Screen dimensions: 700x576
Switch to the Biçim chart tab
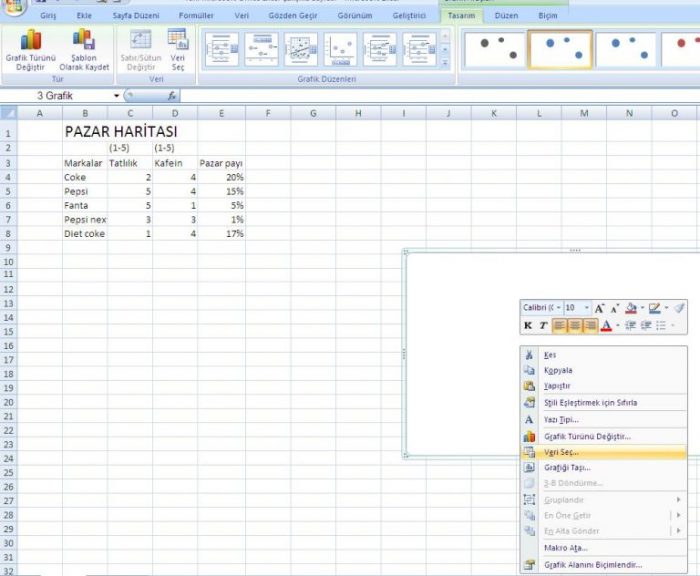tap(548, 16)
